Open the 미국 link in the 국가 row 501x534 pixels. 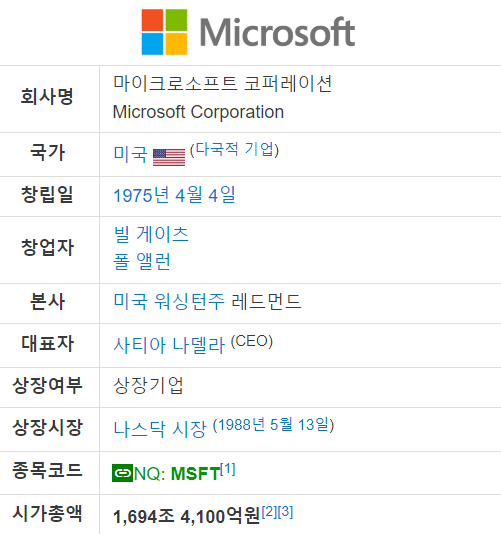tap(130, 154)
